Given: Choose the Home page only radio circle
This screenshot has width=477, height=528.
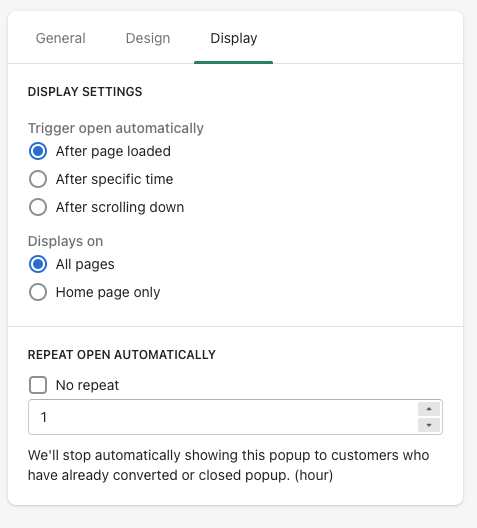Looking at the screenshot, I should tap(38, 292).
